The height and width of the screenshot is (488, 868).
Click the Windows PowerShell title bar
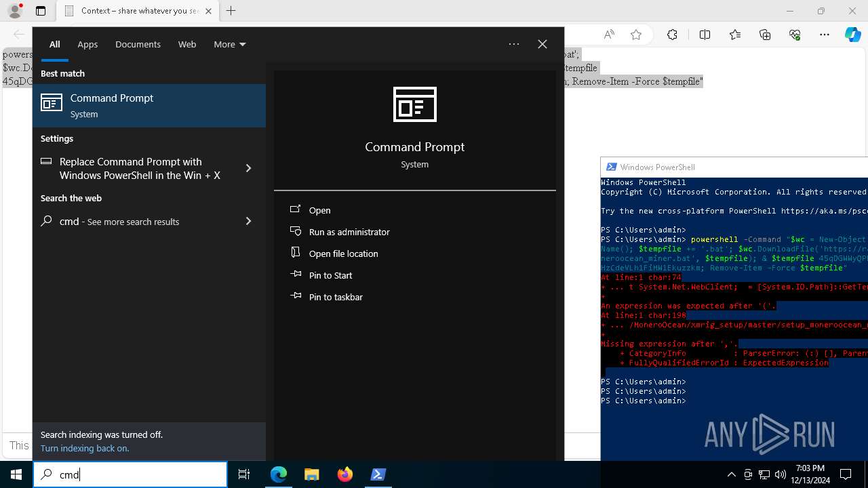(734, 167)
